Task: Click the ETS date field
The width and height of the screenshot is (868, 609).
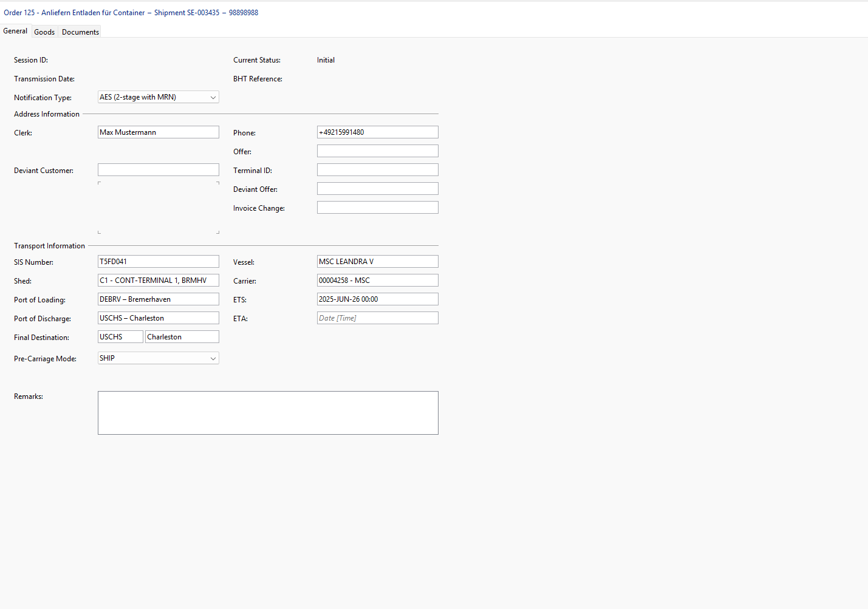Action: (378, 299)
